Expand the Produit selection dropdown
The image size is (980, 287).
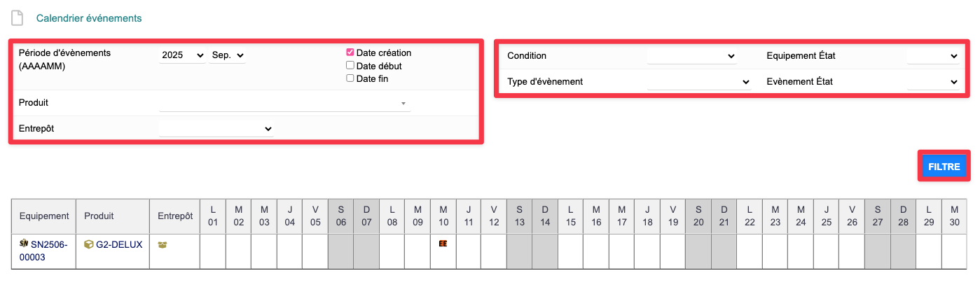(284, 103)
